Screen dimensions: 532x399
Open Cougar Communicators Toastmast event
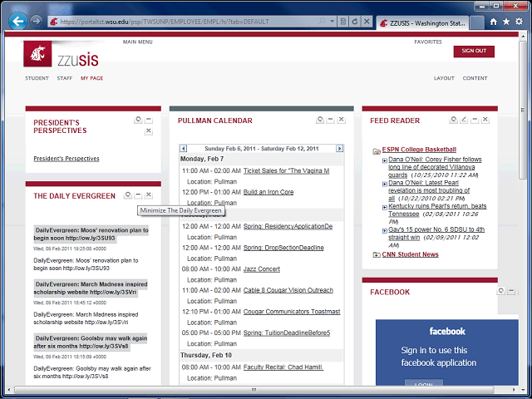pos(292,312)
